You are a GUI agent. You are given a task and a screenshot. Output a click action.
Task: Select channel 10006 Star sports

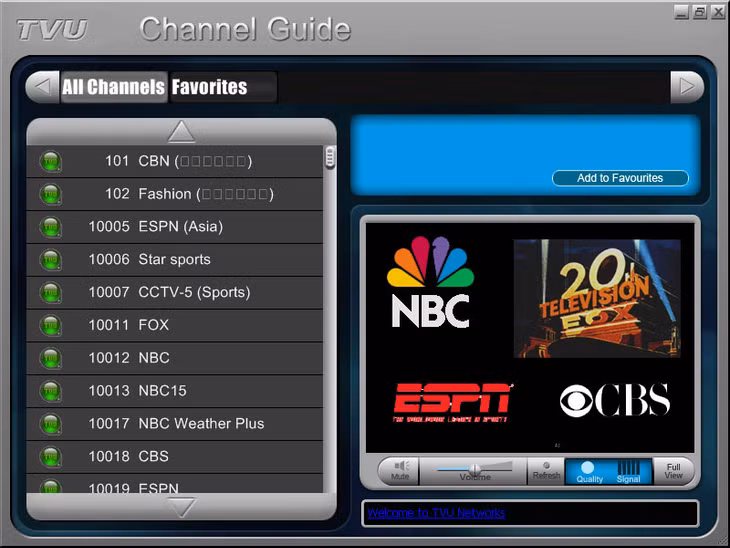pos(175,260)
